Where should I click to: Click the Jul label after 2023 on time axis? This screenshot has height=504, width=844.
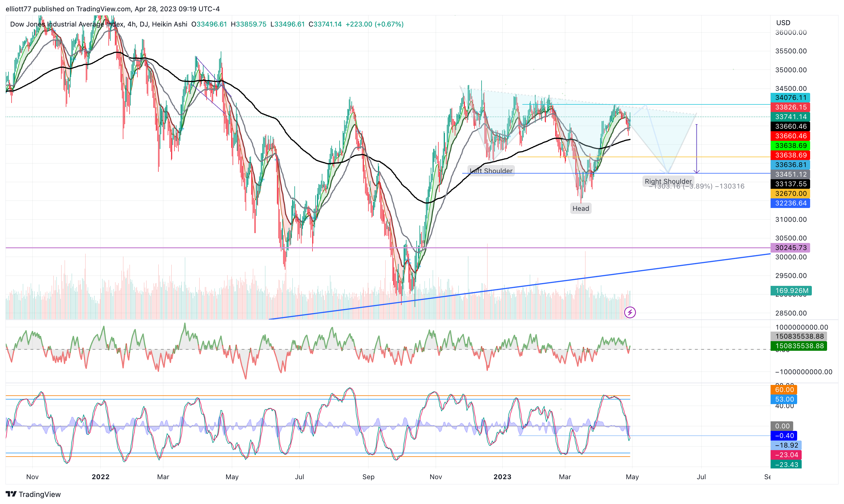pos(701,477)
